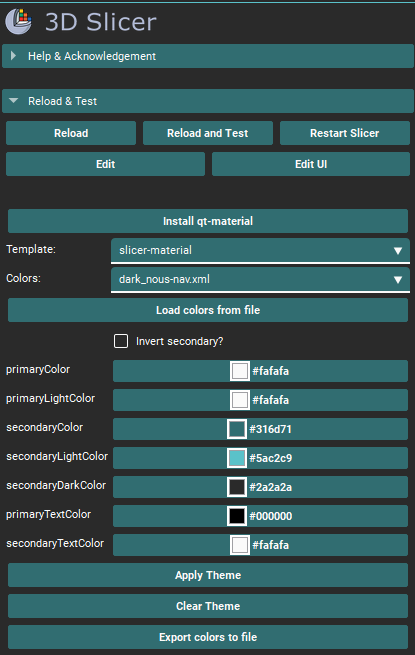Image resolution: width=415 pixels, height=655 pixels.
Task: Click Load colors from file
Action: point(208,310)
